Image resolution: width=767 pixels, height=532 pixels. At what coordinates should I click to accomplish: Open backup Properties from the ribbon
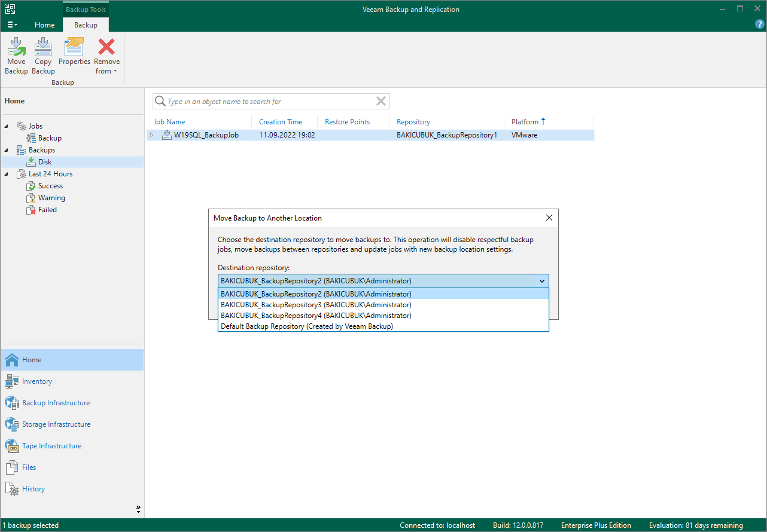74,51
